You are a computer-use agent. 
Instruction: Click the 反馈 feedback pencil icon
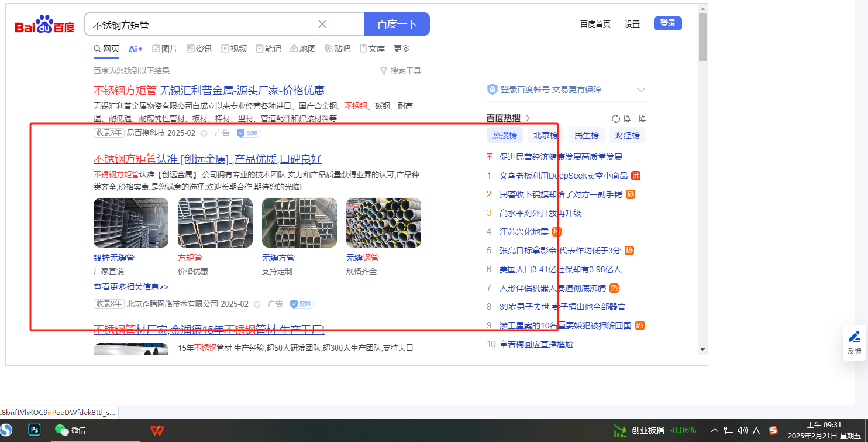tap(855, 337)
